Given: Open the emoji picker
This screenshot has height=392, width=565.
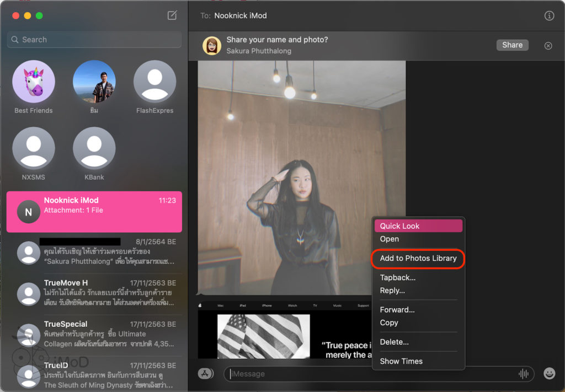Looking at the screenshot, I should tap(549, 374).
